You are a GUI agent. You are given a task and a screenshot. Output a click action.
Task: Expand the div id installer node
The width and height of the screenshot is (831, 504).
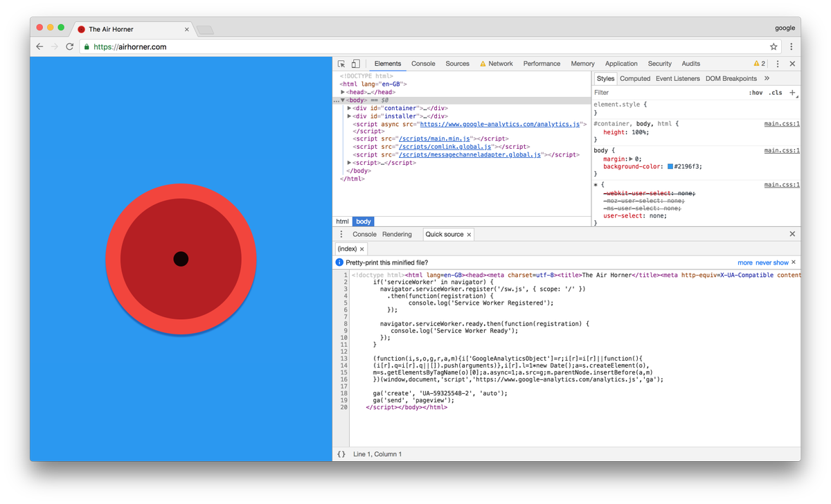coord(349,116)
